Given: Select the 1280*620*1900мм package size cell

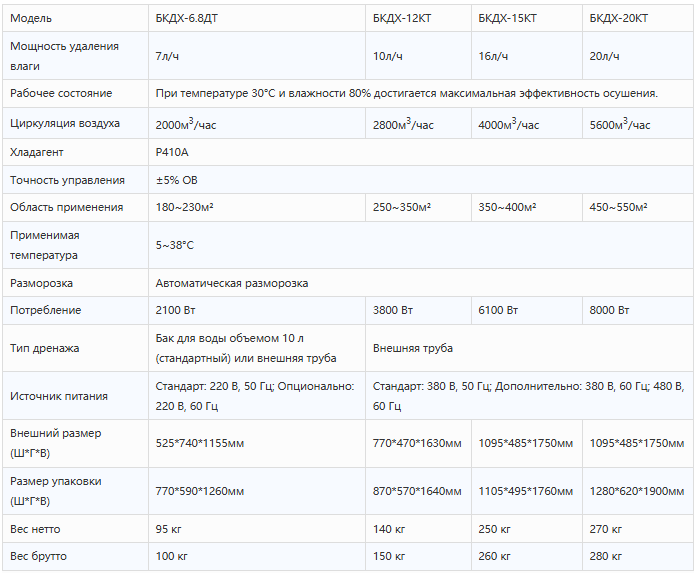Looking at the screenshot, I should tap(637, 491).
